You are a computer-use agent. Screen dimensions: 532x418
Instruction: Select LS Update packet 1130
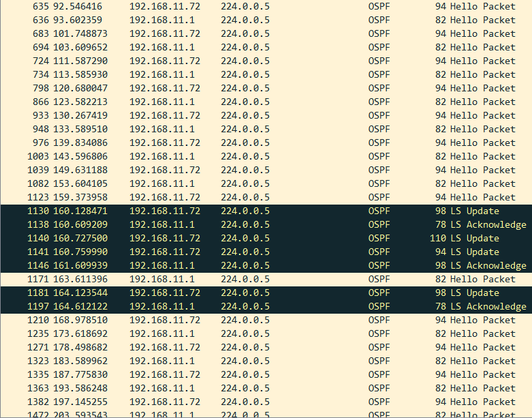point(266,211)
